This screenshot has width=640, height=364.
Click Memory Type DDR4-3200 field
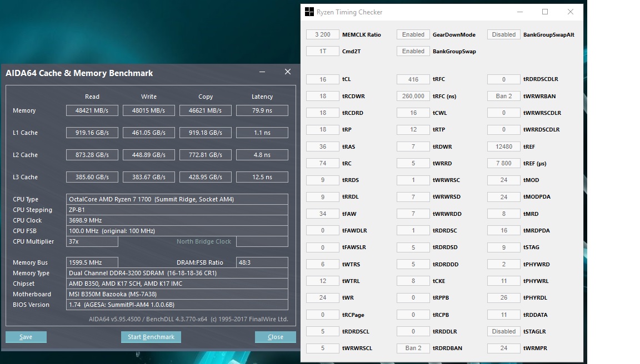177,273
